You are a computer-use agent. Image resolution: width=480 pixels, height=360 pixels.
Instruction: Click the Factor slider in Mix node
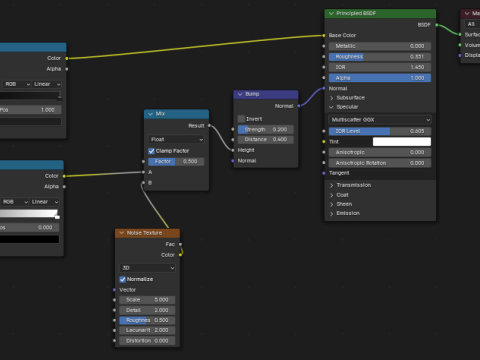176,161
